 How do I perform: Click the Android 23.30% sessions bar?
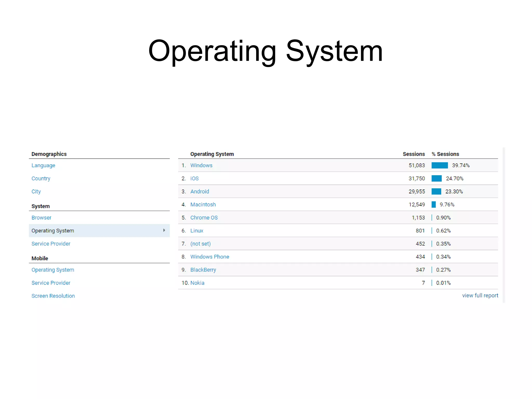(436, 191)
